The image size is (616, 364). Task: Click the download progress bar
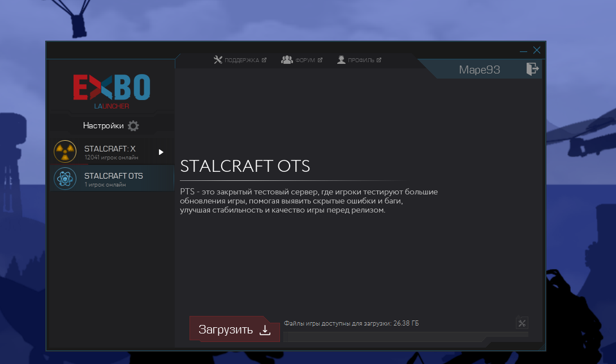tap(406, 336)
